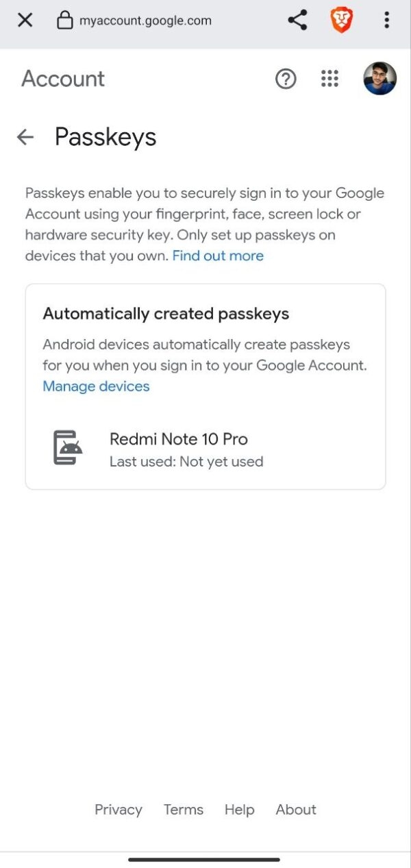Image resolution: width=411 pixels, height=868 pixels.
Task: Tap the Account heading
Action: pyautogui.click(x=62, y=79)
